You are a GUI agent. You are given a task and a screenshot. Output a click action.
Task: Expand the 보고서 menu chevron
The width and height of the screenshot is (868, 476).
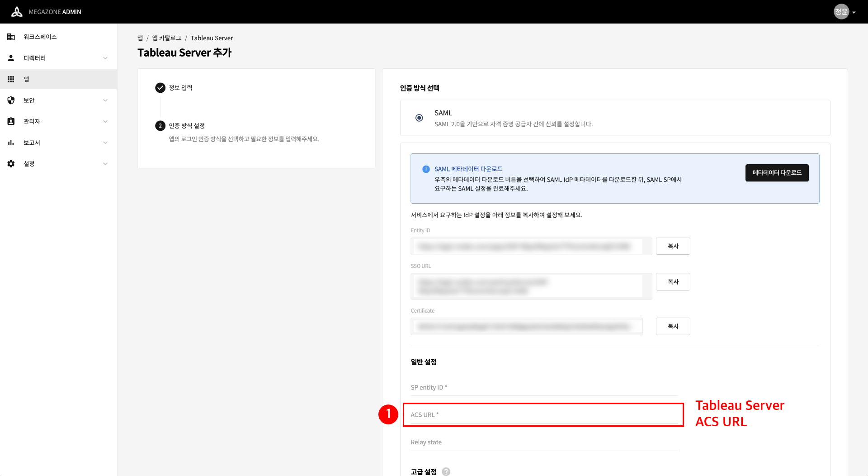click(x=105, y=143)
